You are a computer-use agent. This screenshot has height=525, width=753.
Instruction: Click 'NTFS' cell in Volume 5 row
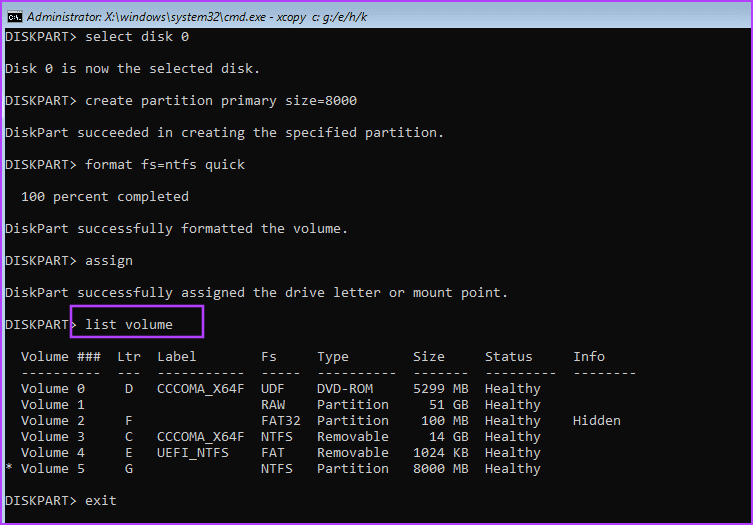pyautogui.click(x=277, y=469)
